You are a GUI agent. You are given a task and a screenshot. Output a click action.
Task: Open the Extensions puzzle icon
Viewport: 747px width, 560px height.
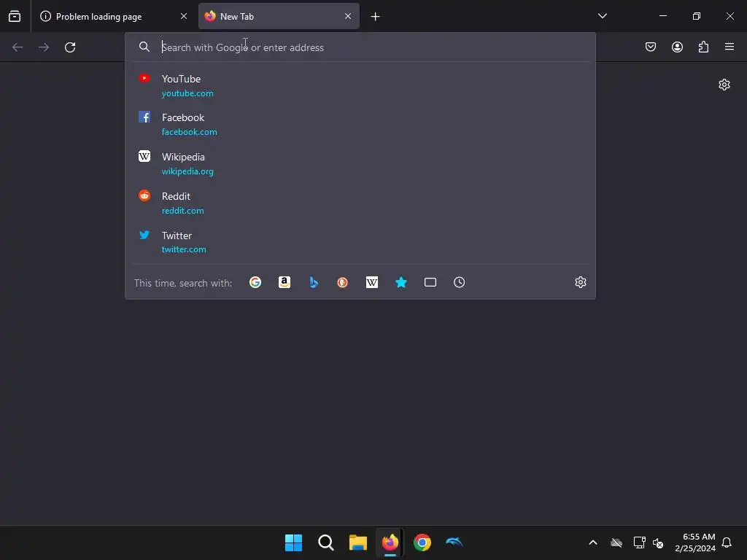tap(703, 47)
